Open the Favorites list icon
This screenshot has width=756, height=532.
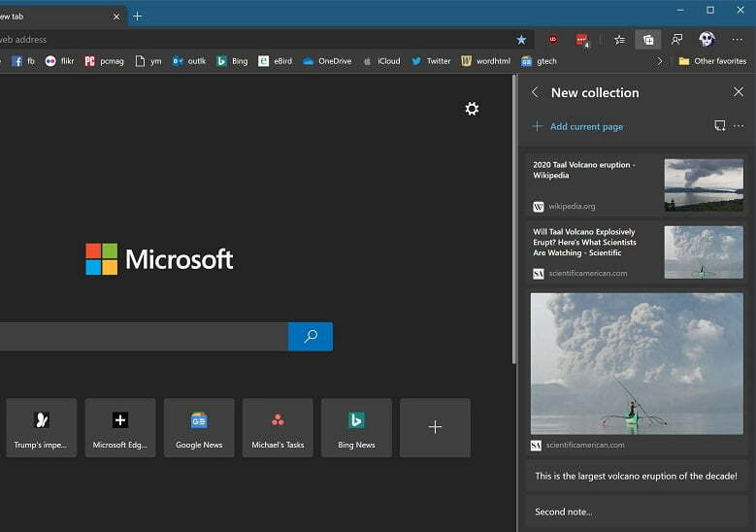pyautogui.click(x=619, y=40)
